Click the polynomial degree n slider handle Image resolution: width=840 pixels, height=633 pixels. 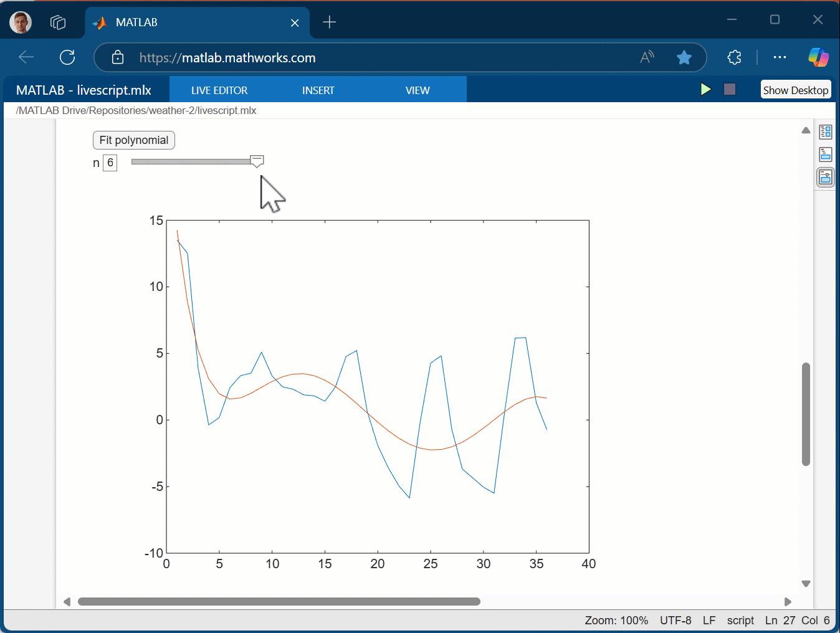pos(257,161)
